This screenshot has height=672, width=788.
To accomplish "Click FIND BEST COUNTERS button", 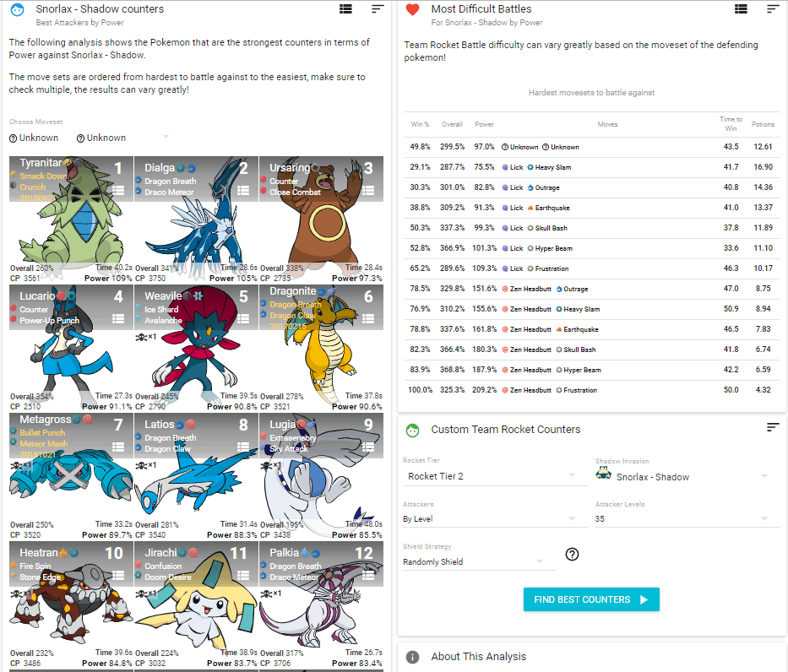I will click(591, 599).
